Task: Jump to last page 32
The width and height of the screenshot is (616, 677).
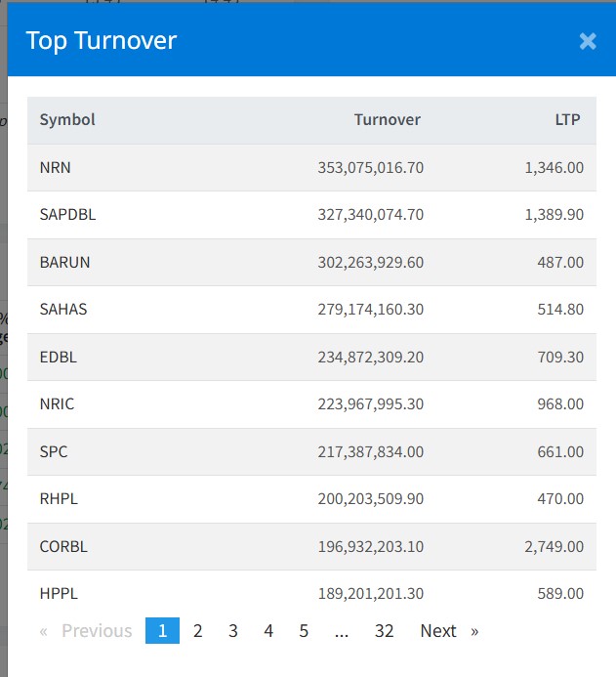Action: [x=384, y=631]
